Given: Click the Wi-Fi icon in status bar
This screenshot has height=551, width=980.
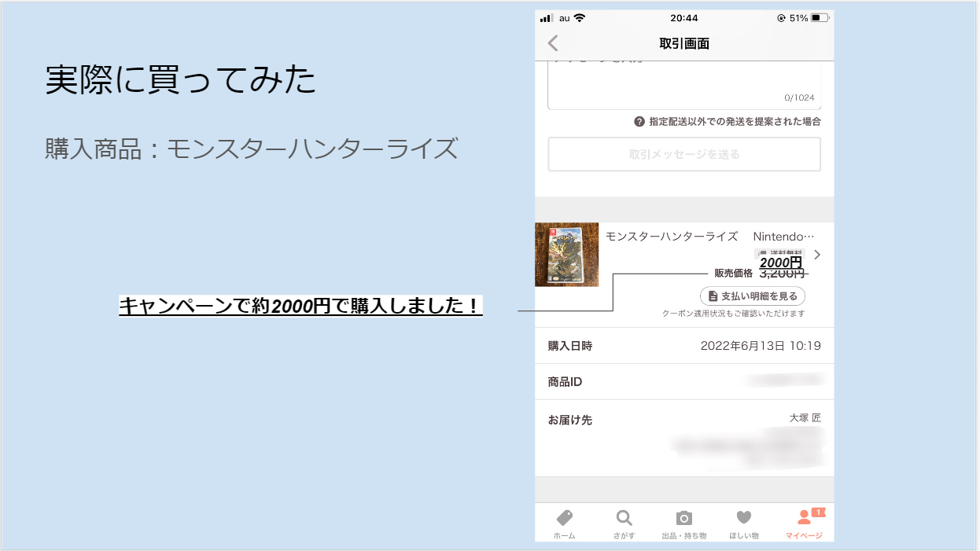Looking at the screenshot, I should coord(580,17).
